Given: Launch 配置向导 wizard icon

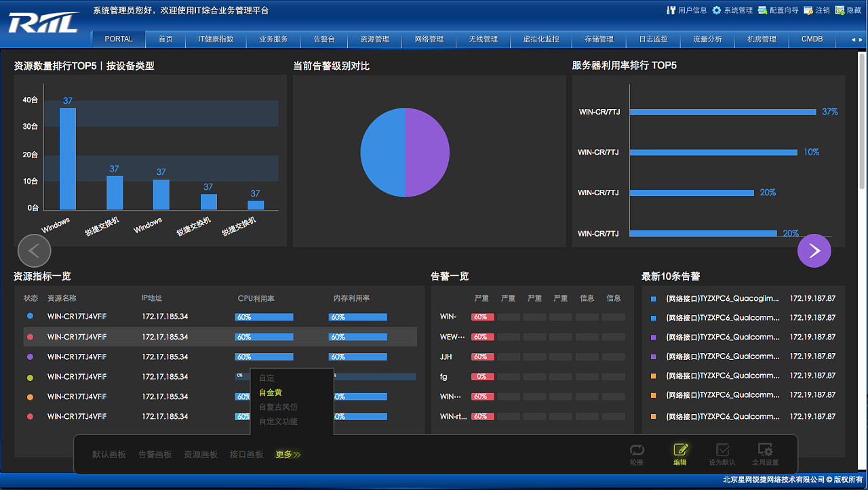Looking at the screenshot, I should click(x=762, y=10).
